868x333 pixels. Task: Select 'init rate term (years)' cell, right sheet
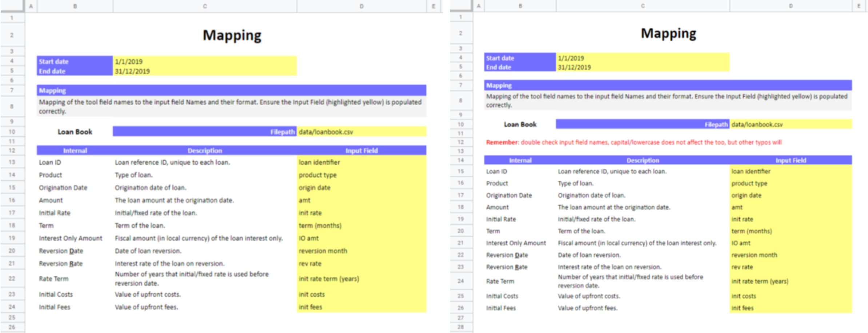coord(791,281)
